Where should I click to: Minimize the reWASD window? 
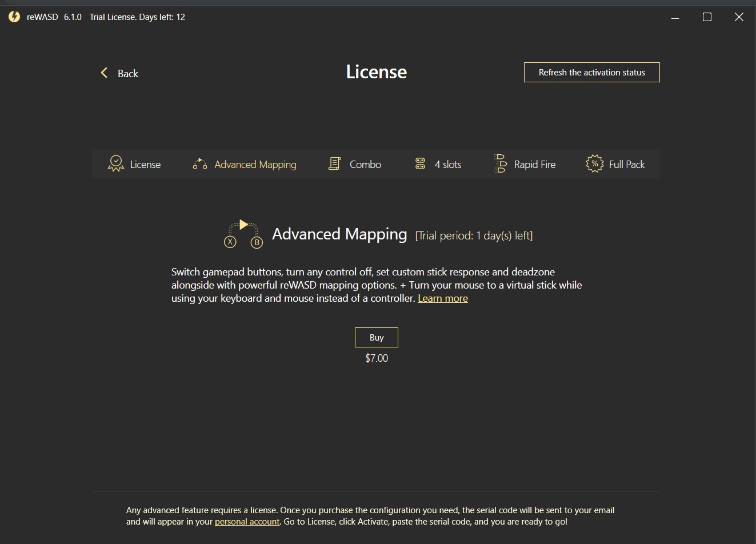(675, 17)
